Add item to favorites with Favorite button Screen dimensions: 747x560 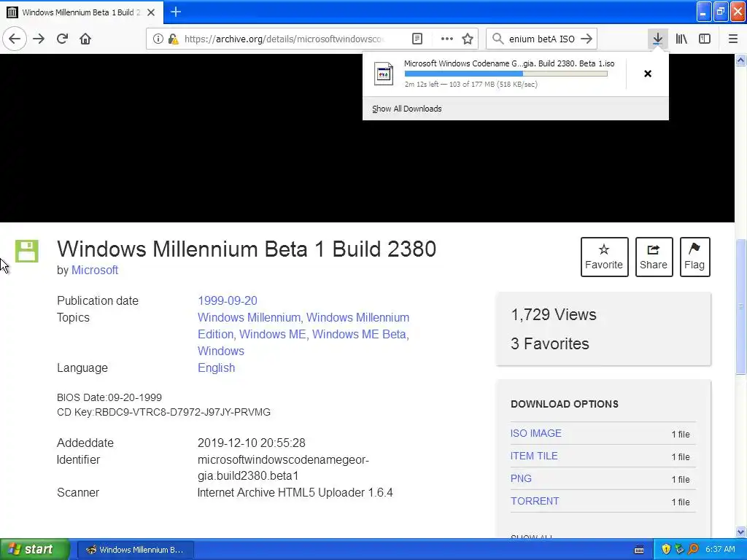604,257
